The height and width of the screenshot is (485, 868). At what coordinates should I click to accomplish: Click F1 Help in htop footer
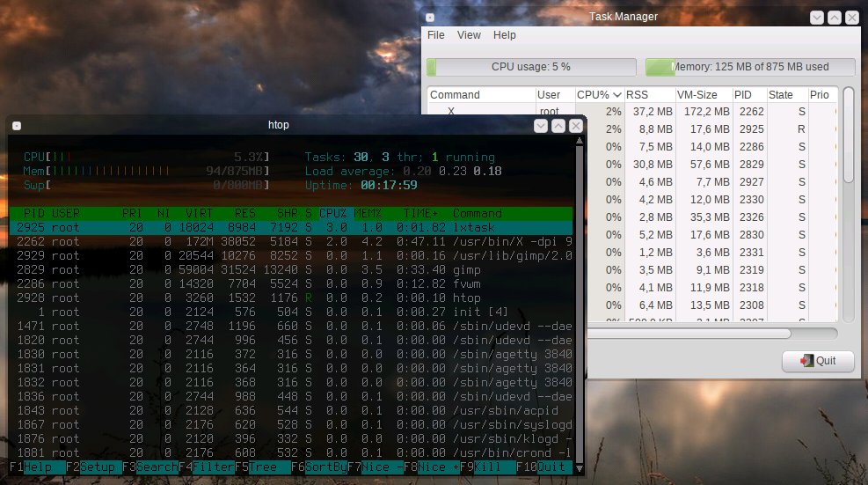click(x=37, y=467)
